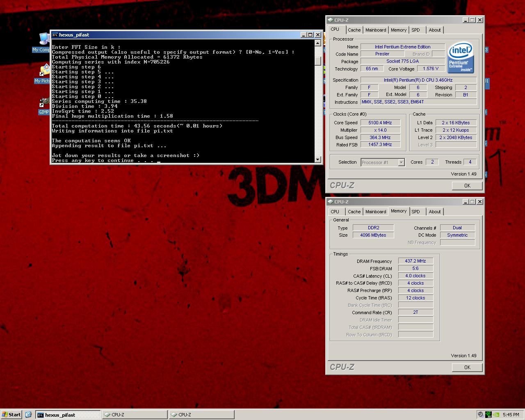The image size is (525, 420).
Task: Click the L1 Trace 2 x 12 Kuops value
Action: pyautogui.click(x=456, y=130)
